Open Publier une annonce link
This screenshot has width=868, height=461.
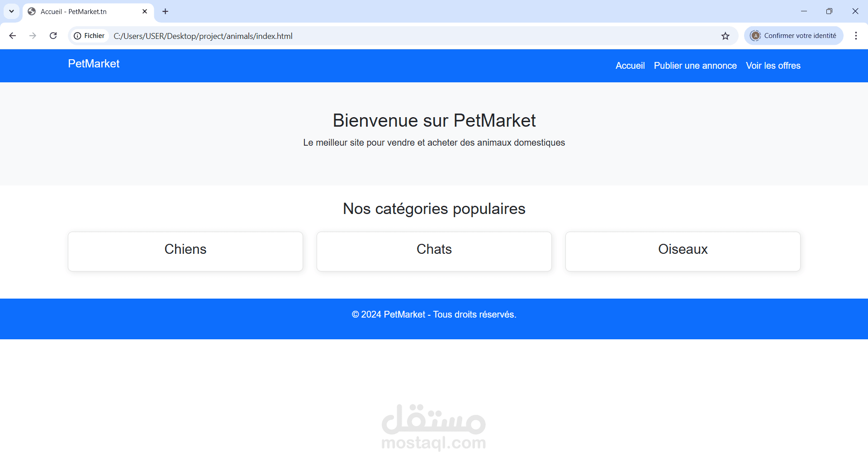[x=695, y=66]
